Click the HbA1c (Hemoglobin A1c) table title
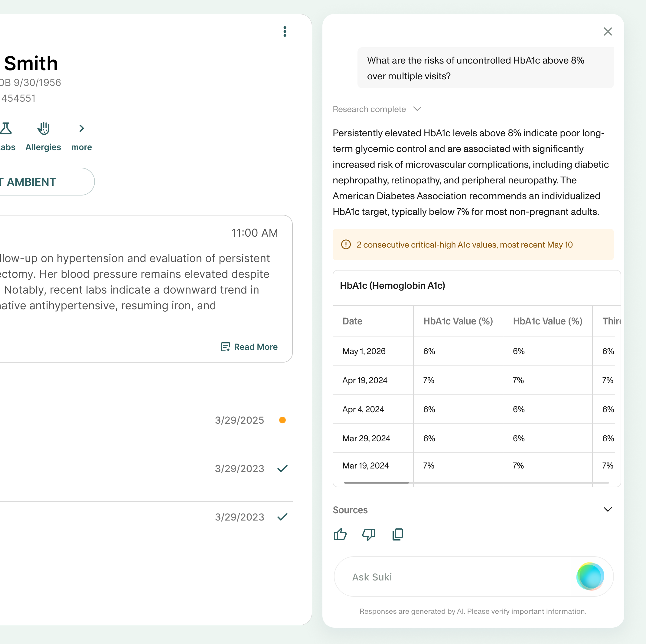The image size is (646, 644). point(393,286)
